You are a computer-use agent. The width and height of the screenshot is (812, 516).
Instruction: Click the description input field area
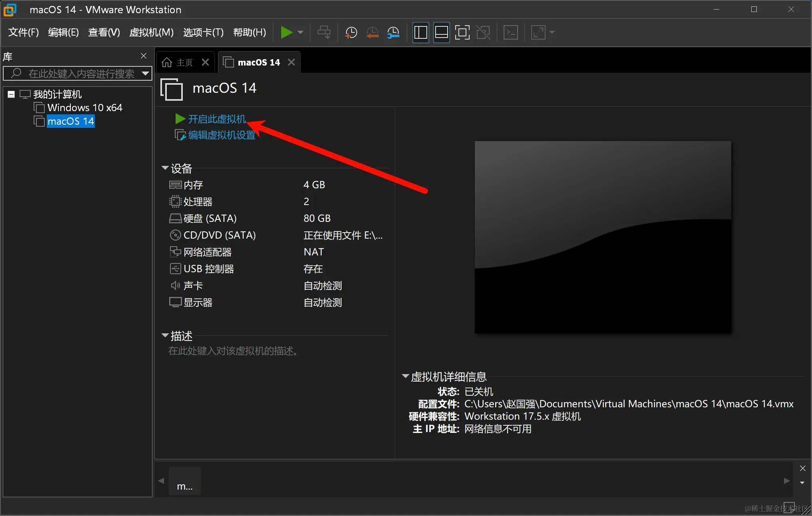tap(232, 351)
